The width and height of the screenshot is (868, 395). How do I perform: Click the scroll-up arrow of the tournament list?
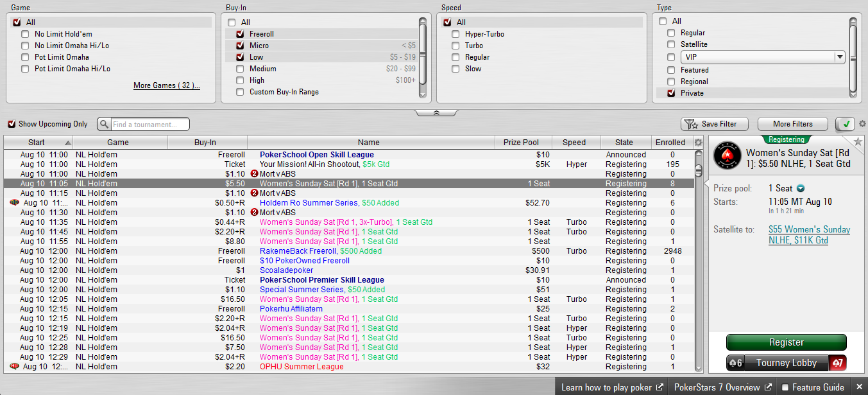tap(699, 154)
